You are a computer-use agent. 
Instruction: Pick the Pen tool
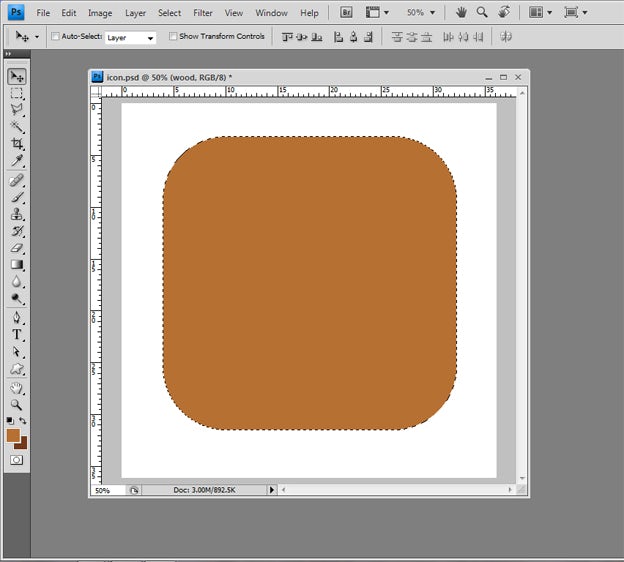click(17, 318)
